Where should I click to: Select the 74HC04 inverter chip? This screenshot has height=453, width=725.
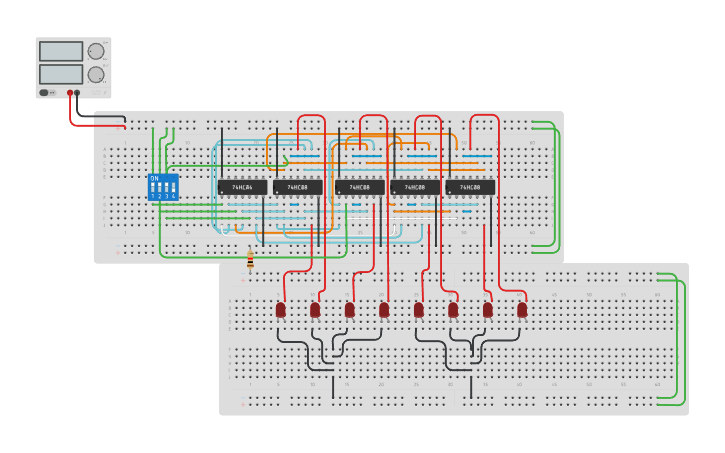coord(242,187)
